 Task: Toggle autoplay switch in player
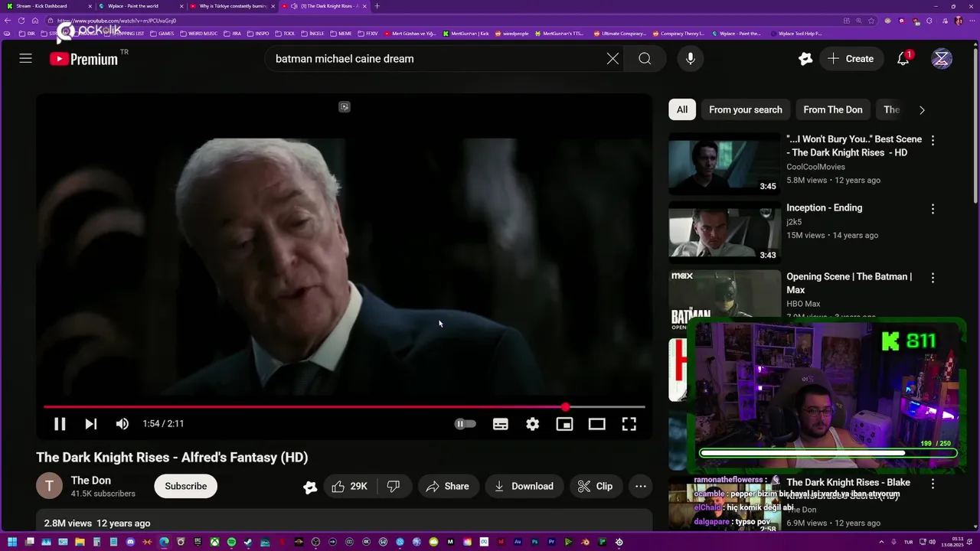point(465,424)
